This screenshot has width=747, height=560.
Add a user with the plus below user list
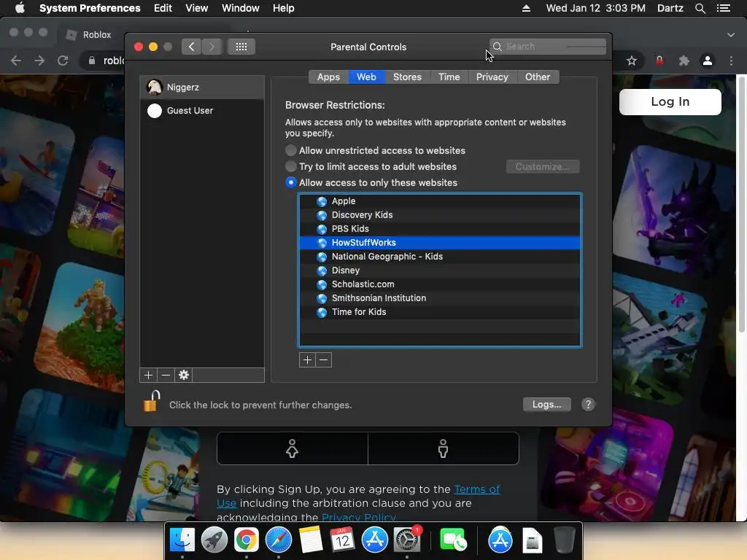(148, 376)
